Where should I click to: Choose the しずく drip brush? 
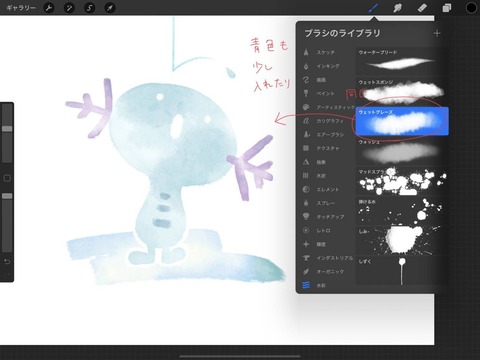pos(402,271)
